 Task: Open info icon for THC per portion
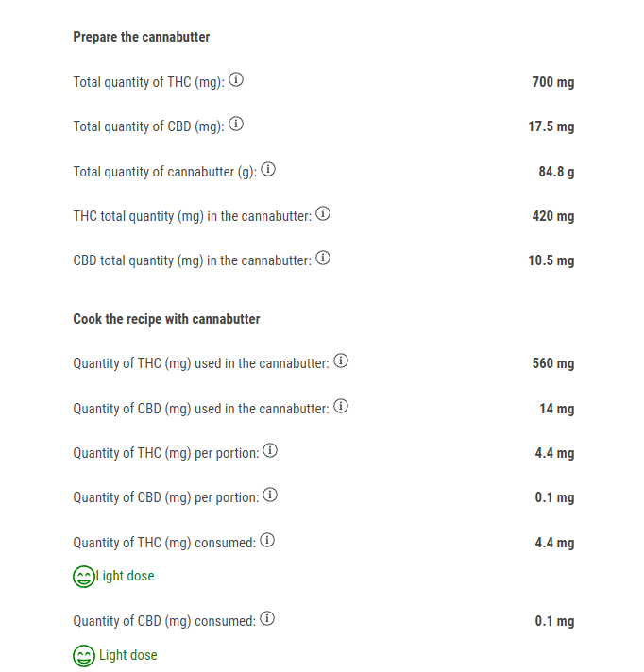click(x=270, y=450)
